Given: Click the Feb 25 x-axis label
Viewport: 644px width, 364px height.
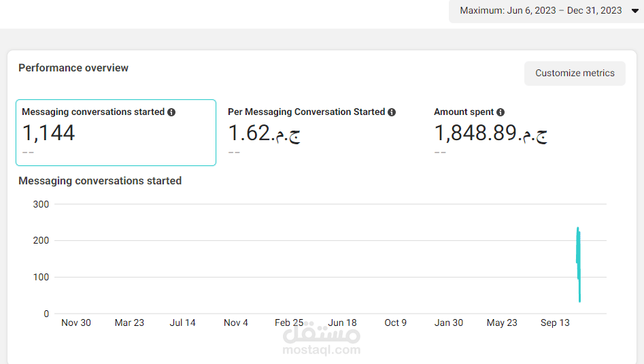Looking at the screenshot, I should click(x=289, y=323).
